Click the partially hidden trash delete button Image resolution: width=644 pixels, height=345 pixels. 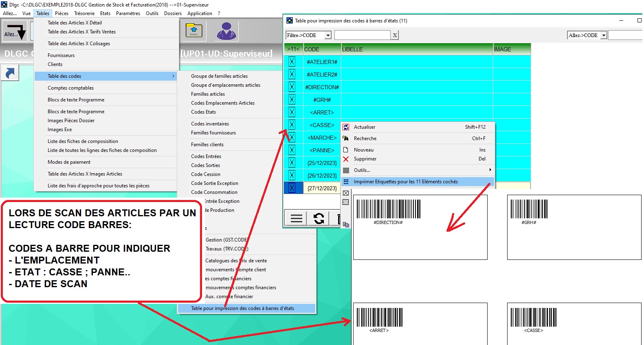click(337, 219)
